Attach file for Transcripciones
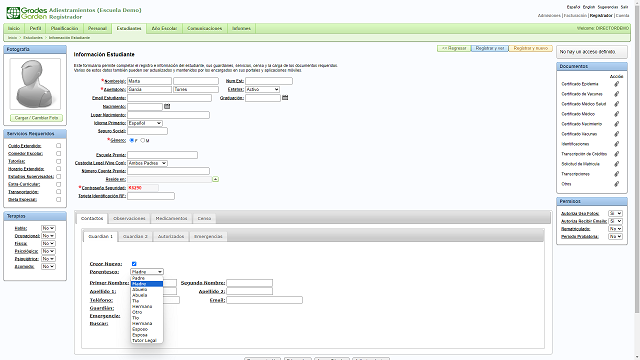 tap(616, 174)
